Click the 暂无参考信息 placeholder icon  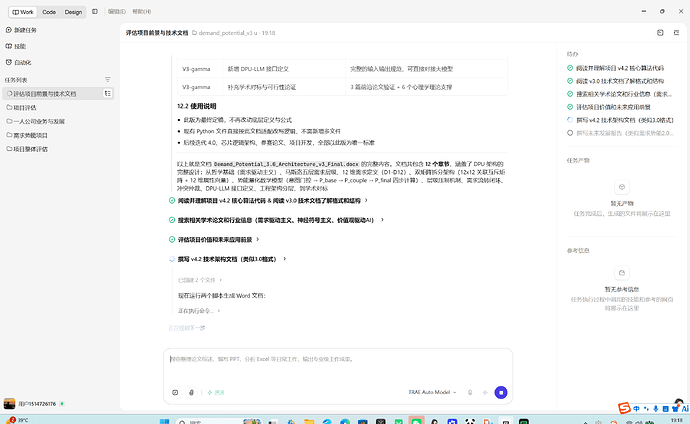(622, 273)
